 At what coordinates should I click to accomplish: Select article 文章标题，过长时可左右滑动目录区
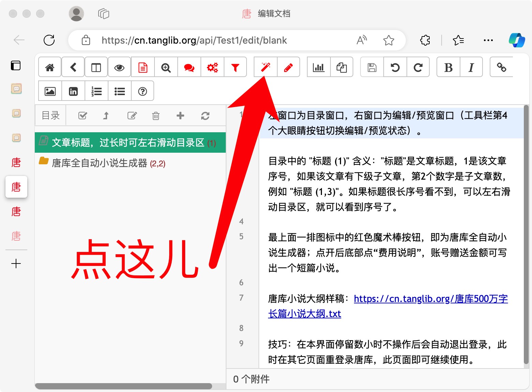click(130, 142)
